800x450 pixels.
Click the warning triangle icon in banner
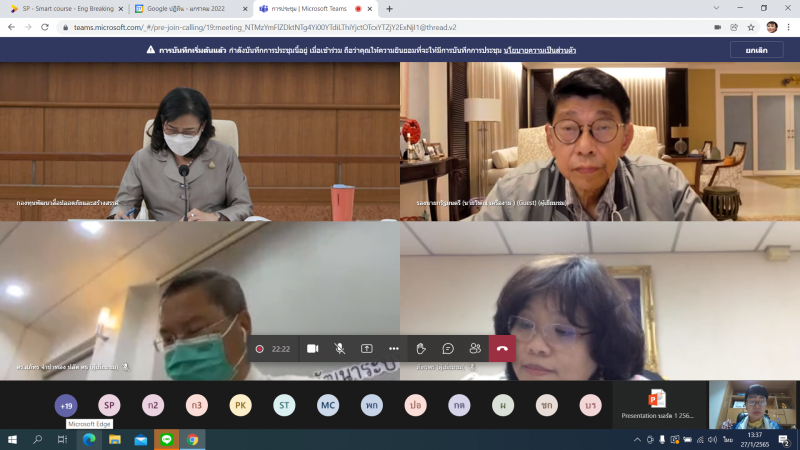pos(151,49)
